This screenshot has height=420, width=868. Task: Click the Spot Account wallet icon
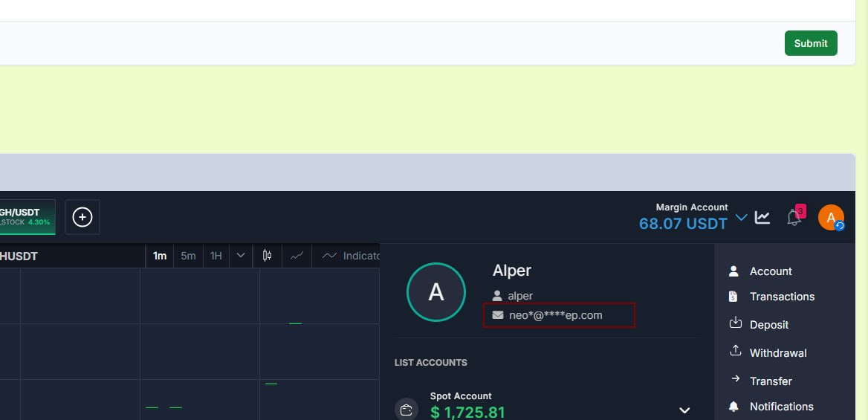[407, 410]
